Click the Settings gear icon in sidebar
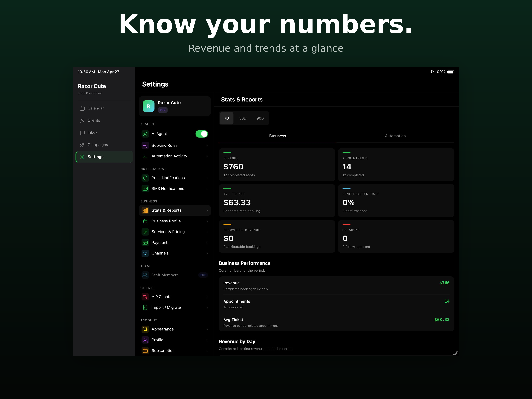The image size is (532, 399). coord(82,157)
